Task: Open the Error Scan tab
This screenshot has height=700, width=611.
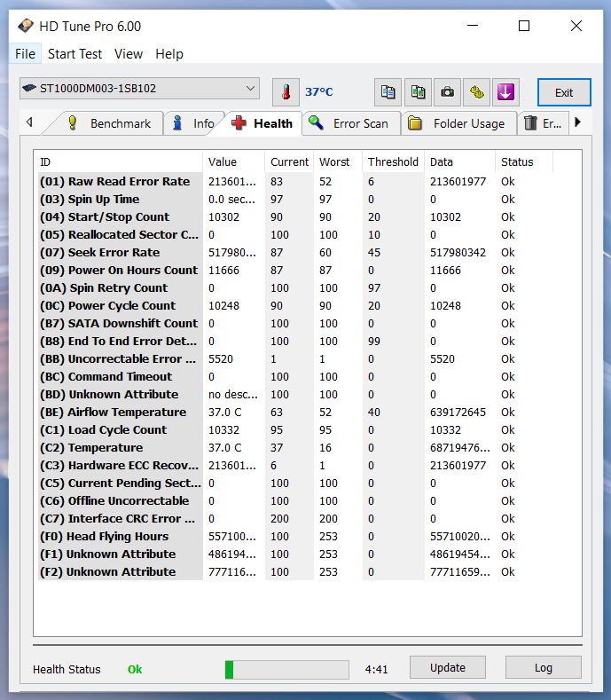Action: pyautogui.click(x=350, y=123)
